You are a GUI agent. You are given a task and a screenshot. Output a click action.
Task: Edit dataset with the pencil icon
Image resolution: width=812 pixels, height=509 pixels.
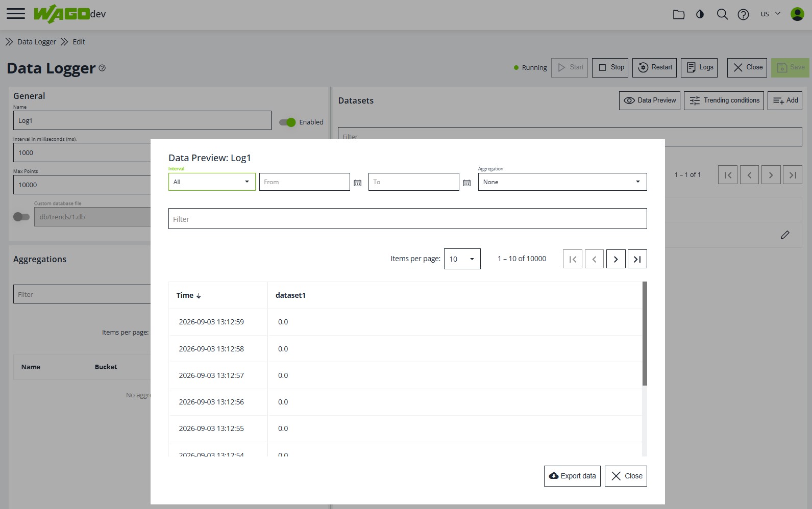[x=785, y=235]
